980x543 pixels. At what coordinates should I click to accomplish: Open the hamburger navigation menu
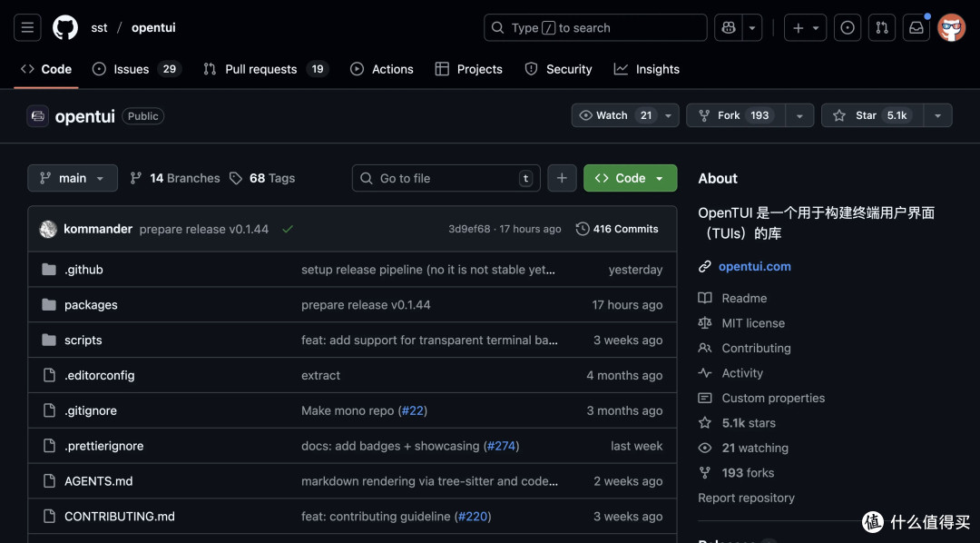(x=27, y=27)
